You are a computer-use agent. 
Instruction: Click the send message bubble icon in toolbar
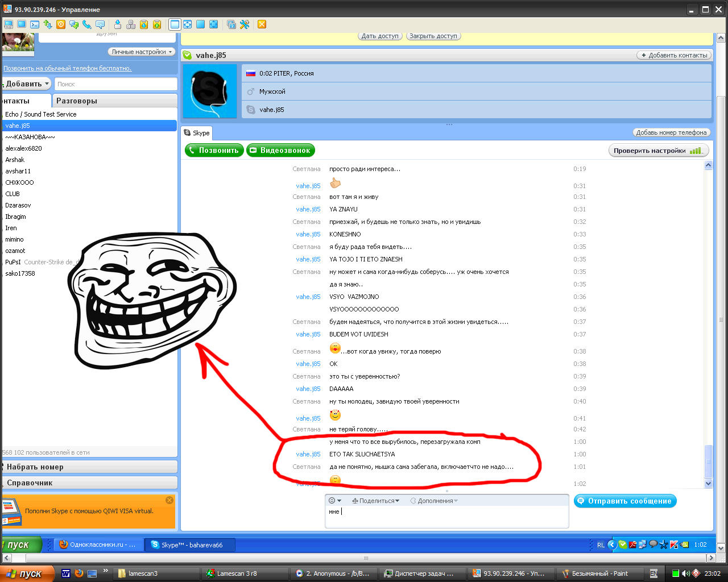tap(100, 24)
